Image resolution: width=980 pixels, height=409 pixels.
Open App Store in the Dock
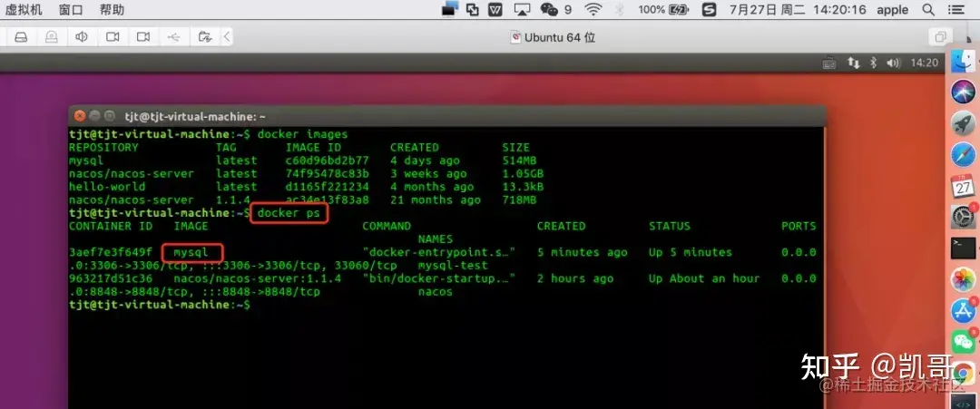963,310
